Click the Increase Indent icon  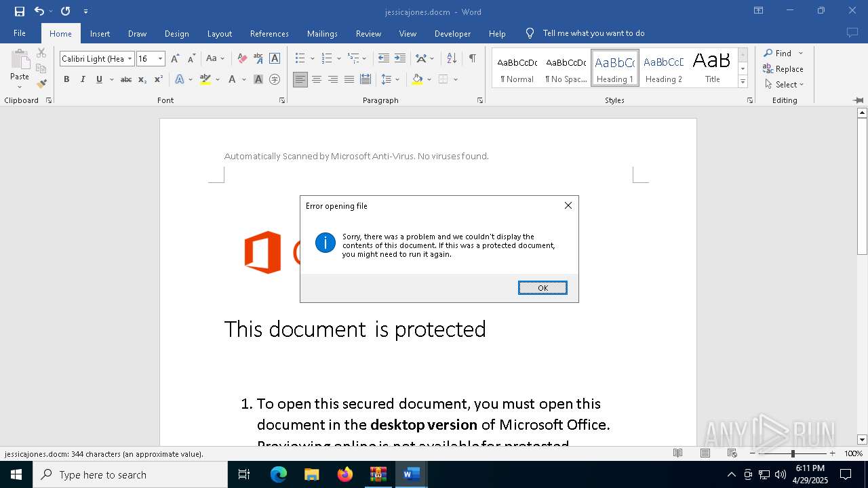click(400, 58)
